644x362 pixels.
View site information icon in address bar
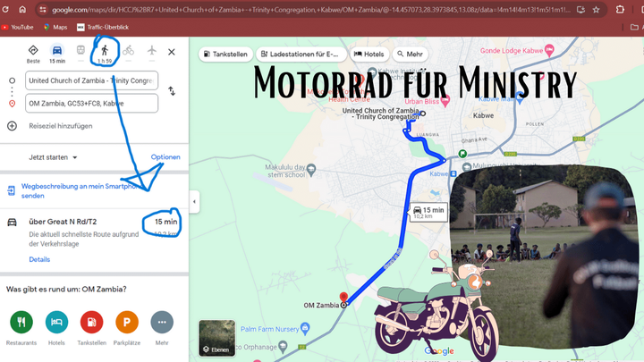(x=43, y=10)
